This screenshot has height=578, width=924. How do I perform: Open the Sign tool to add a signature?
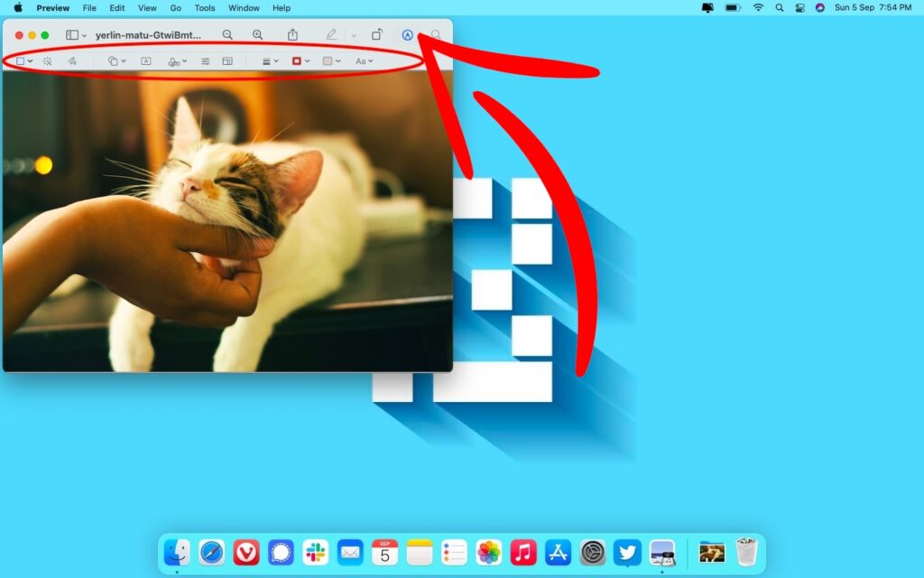click(174, 61)
